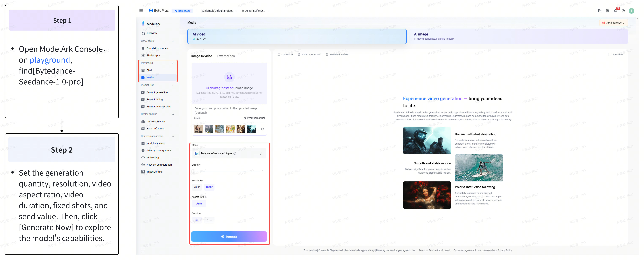
Task: Click the help question mark icon
Action: pos(623,11)
